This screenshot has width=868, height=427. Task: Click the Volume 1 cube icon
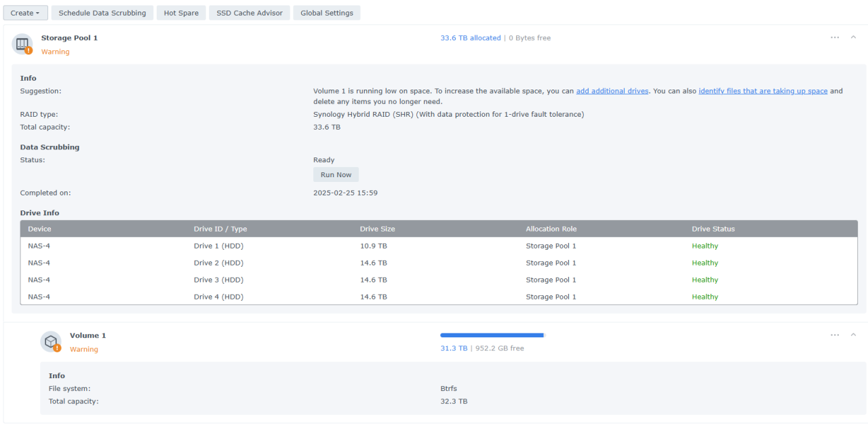coord(51,341)
